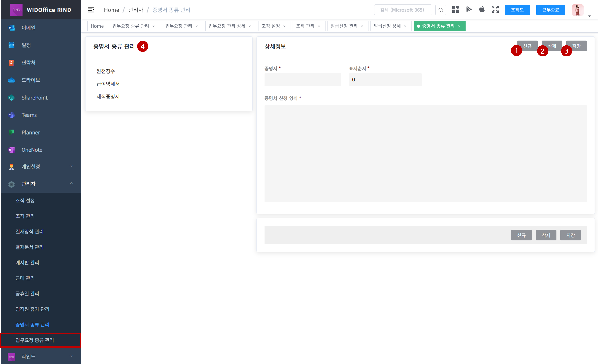Click the Apple app store icon

[x=482, y=9]
